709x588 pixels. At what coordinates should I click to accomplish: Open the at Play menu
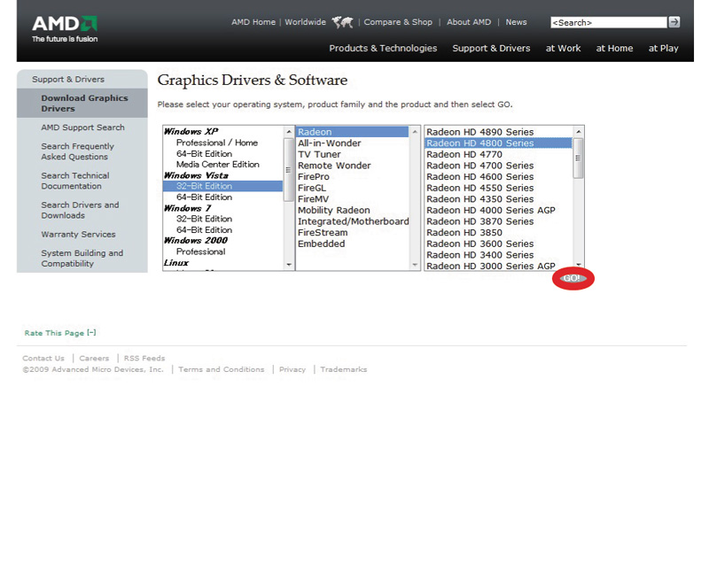pos(663,49)
